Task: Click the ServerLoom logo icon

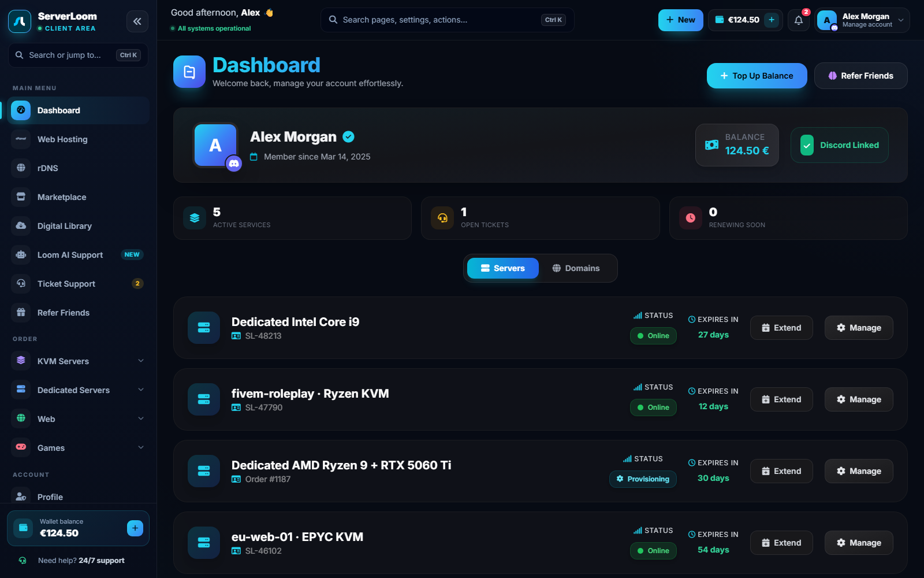Action: point(20,21)
